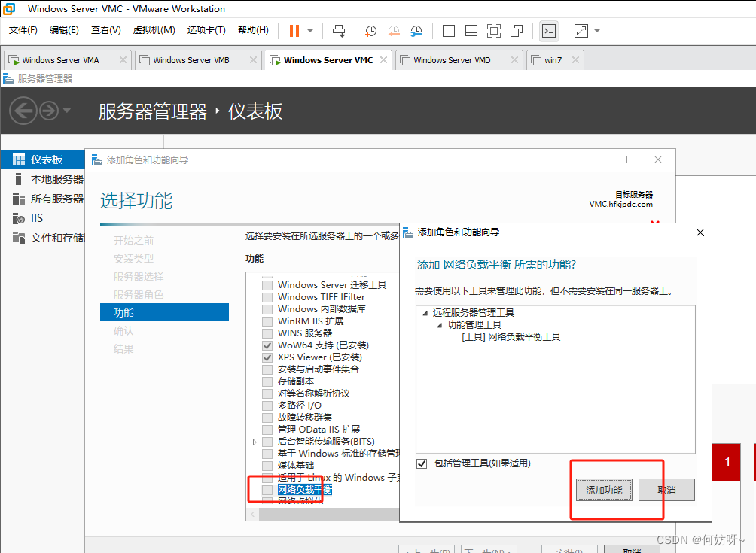
Task: Click the 取消 button in the popup dialog
Action: (666, 490)
